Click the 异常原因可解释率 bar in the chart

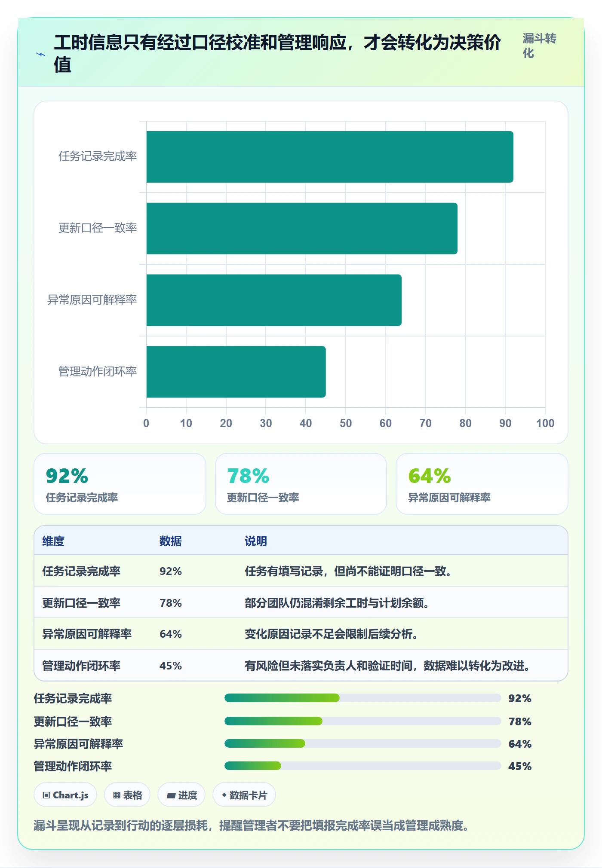coord(274,300)
